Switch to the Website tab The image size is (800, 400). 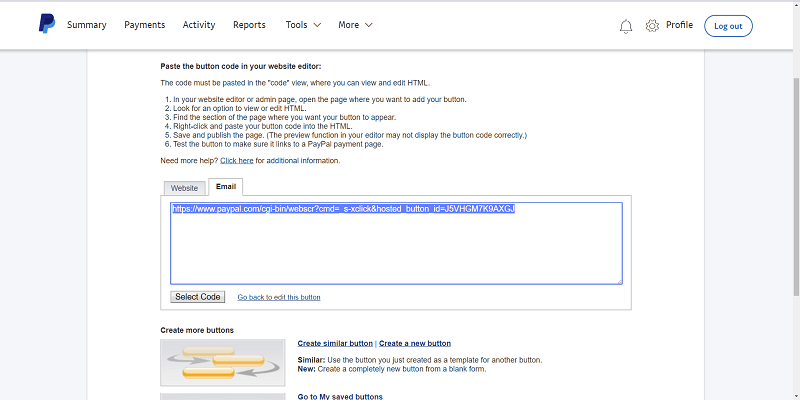184,187
